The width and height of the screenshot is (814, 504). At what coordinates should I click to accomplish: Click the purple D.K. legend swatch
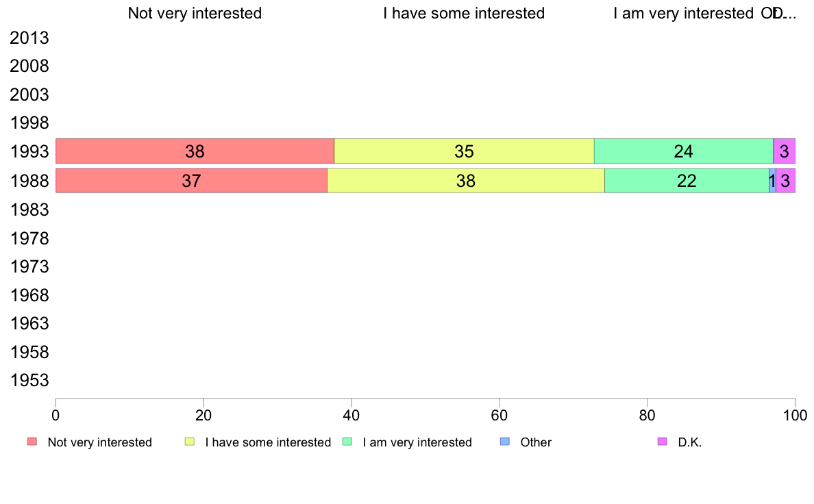pos(663,442)
